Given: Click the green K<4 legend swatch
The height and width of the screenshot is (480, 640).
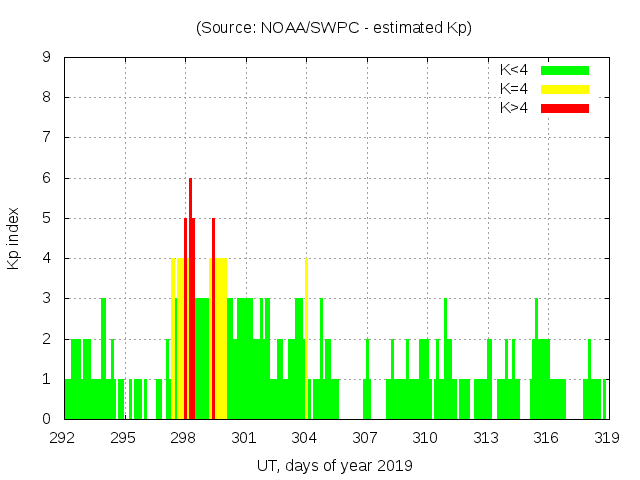Looking at the screenshot, I should 565,70.
